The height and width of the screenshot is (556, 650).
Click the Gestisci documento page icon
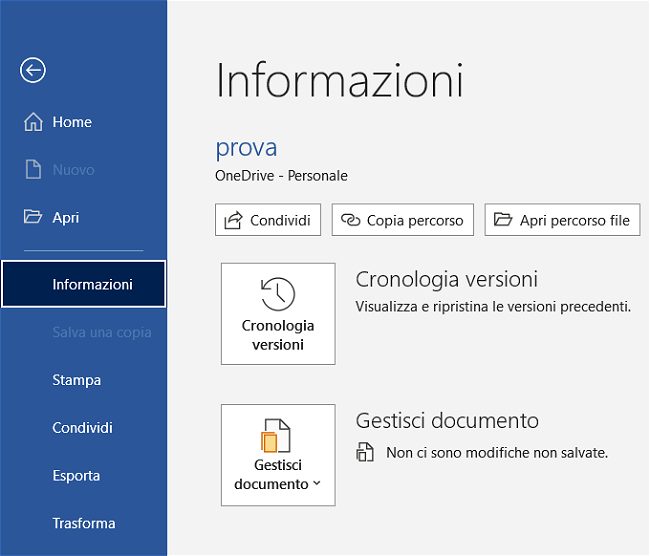click(x=277, y=436)
